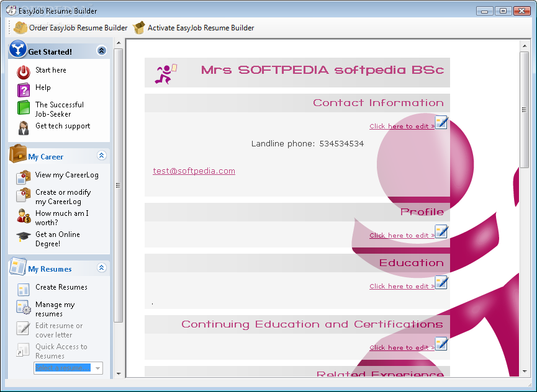537x392 pixels.
Task: Collapse the My Resumes panel chevron
Action: [101, 268]
